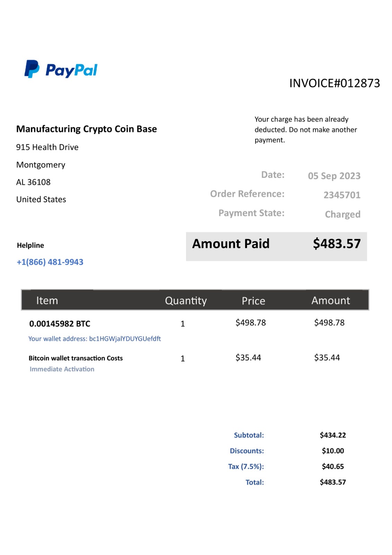
Task: Click the Amount column header
Action: [x=331, y=300]
